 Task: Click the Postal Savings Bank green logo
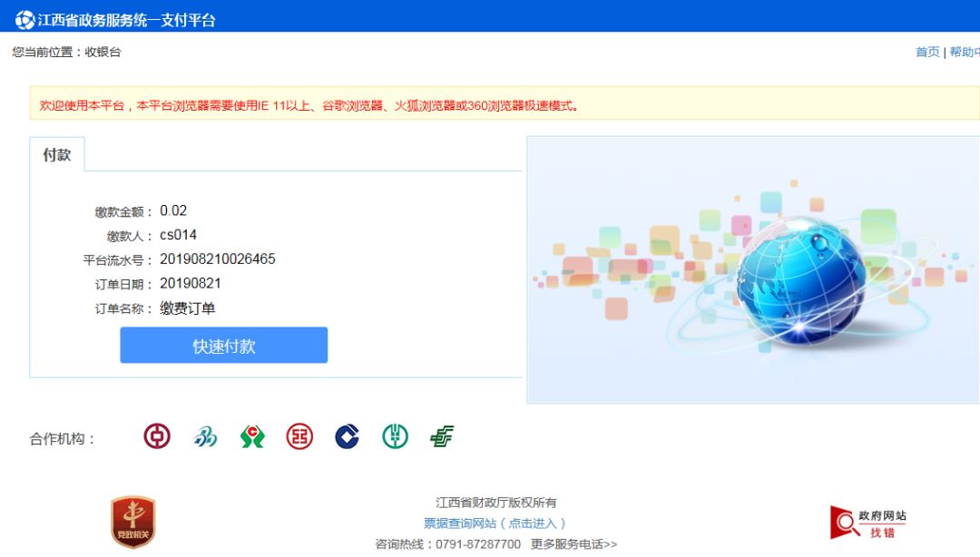click(x=442, y=436)
